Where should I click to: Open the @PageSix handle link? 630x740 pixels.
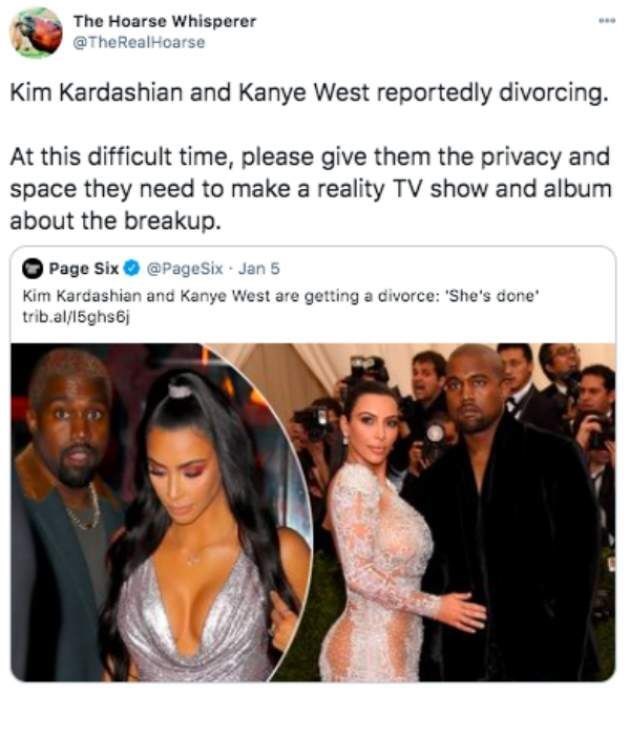(x=185, y=269)
